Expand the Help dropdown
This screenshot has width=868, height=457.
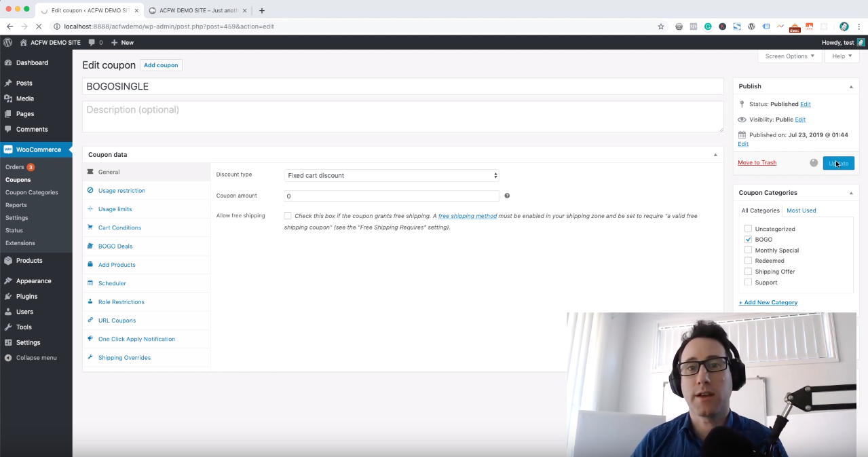pos(841,56)
